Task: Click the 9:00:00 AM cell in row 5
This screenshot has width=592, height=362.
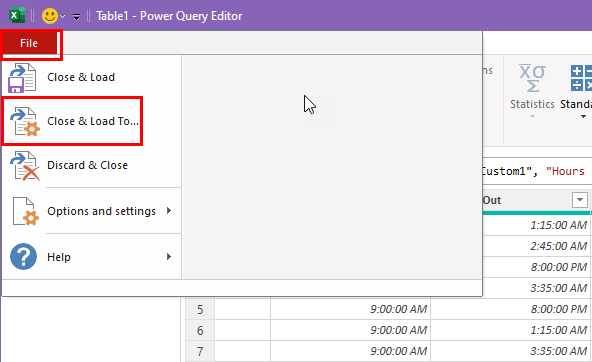Action: [x=350, y=310]
